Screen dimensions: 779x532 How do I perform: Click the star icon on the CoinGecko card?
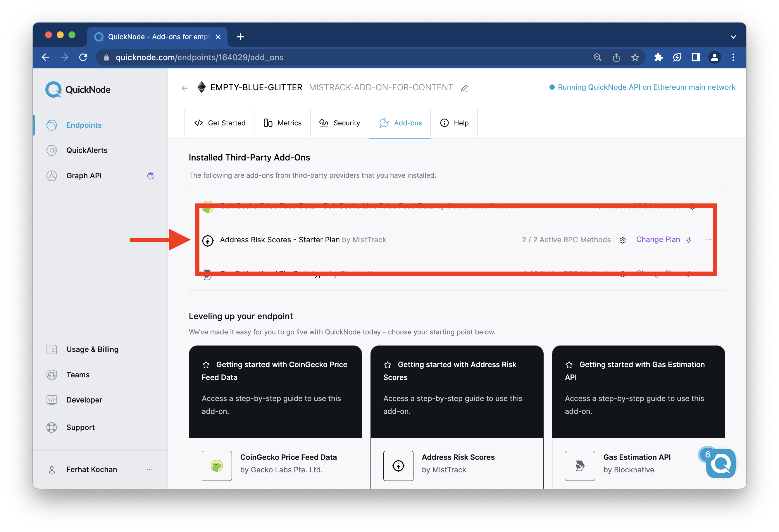(x=206, y=365)
